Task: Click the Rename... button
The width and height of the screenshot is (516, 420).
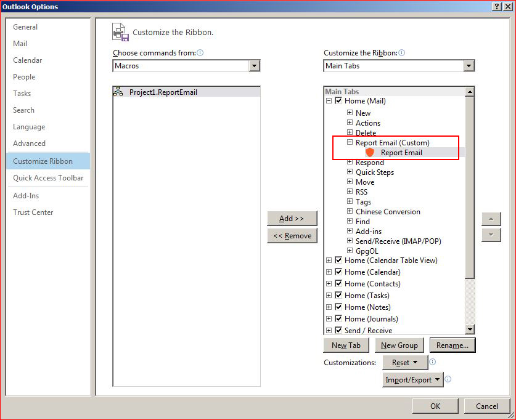Action: click(453, 345)
